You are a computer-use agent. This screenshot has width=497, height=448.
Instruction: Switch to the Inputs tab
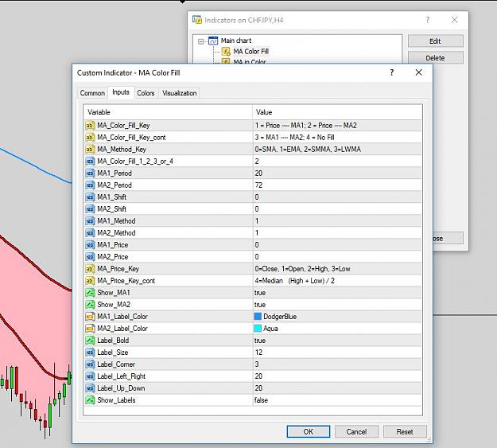[121, 92]
